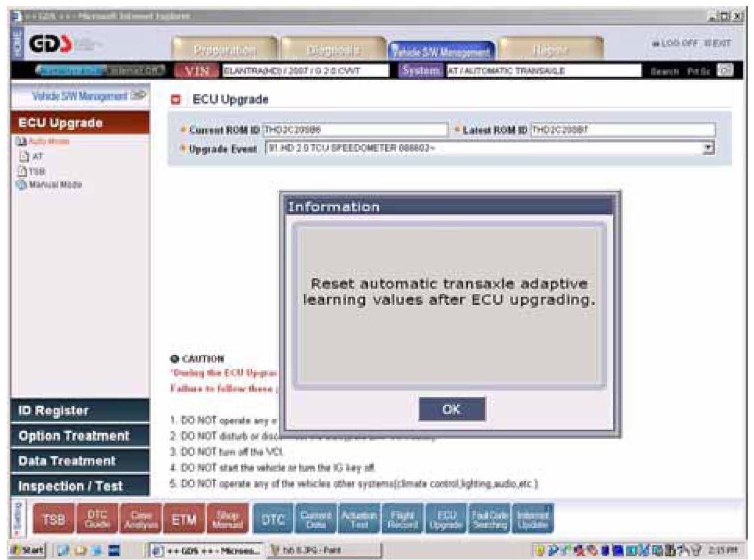Viewport: 754px width, 560px height.
Task: Open the red DTC Guide button
Action: pyautogui.click(x=97, y=519)
